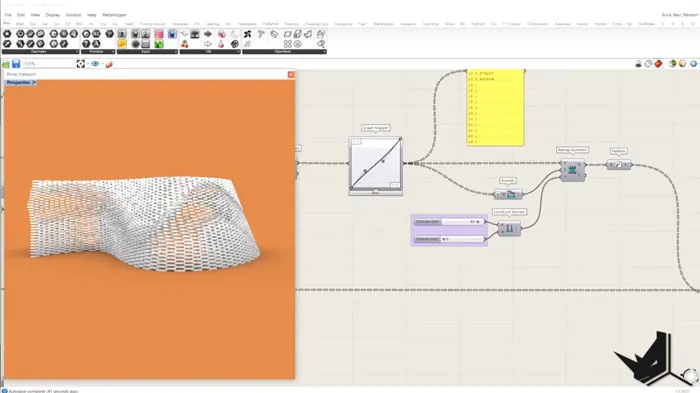The width and height of the screenshot is (700, 393).
Task: Open the dropdown arrow beside the eye icon
Action: (x=102, y=64)
